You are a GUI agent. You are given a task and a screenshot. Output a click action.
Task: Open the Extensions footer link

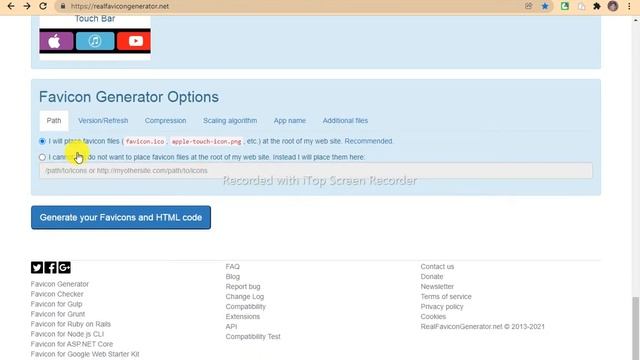click(x=243, y=316)
